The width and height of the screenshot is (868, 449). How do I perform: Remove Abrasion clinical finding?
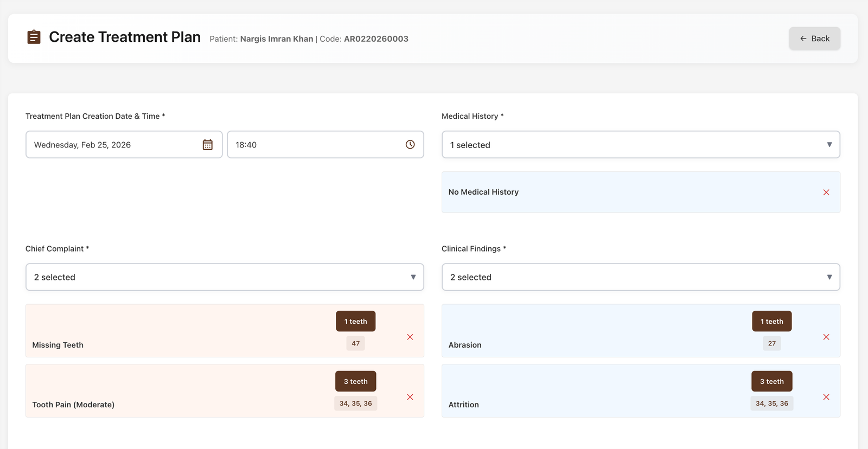[826, 337]
